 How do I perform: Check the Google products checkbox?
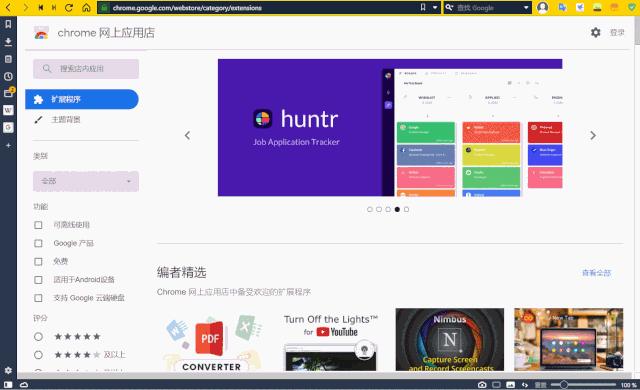tap(38, 243)
